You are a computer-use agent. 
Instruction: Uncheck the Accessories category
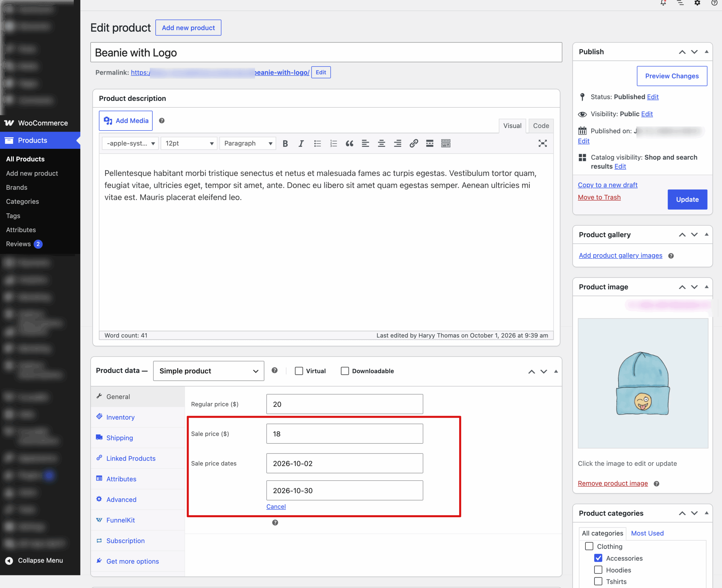click(x=598, y=558)
